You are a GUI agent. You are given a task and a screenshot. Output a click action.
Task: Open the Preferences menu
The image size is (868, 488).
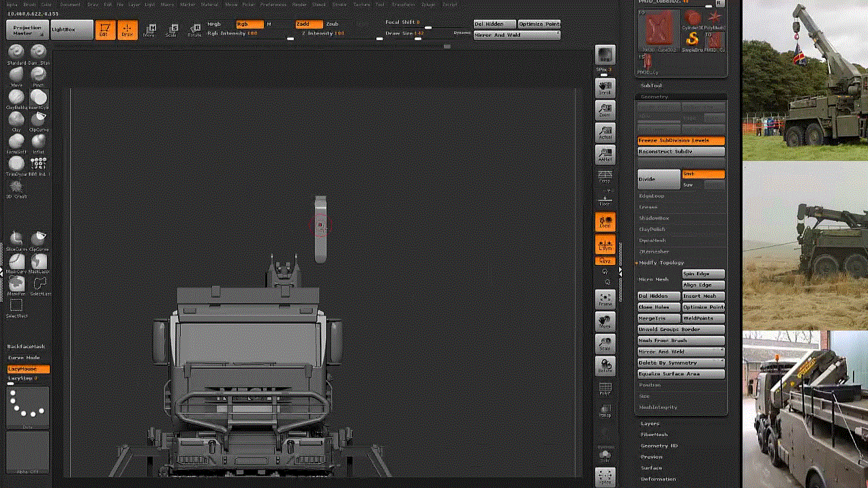[273, 4]
